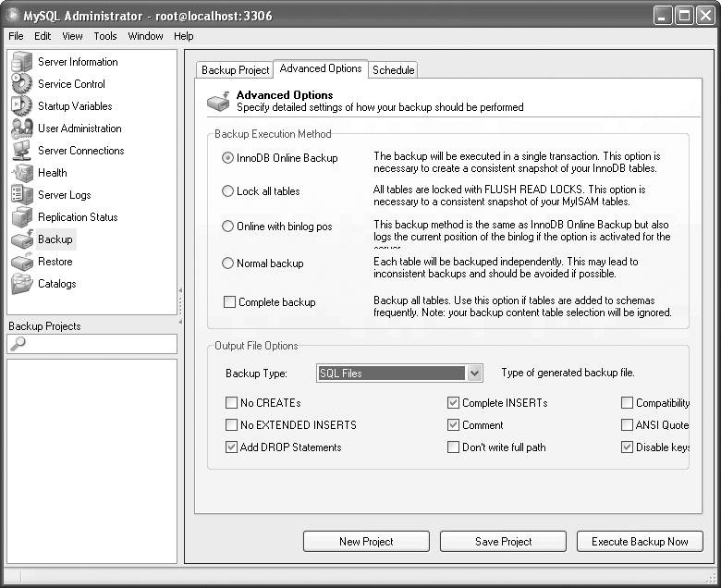Enable the ANSI Quotes checkbox
Viewport: 721px width, 588px height.
point(627,424)
